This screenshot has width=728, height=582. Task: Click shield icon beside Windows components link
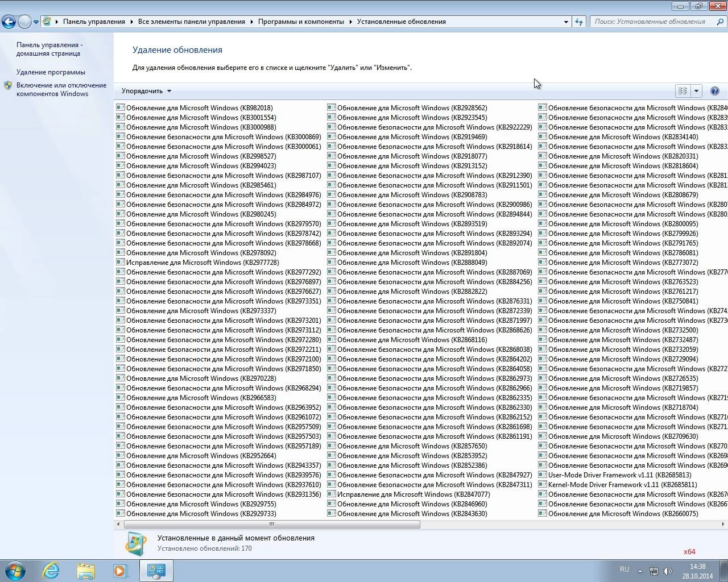coord(8,85)
